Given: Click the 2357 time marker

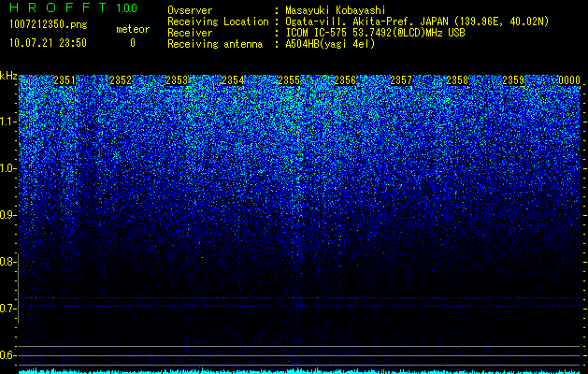Looking at the screenshot, I should pos(401,80).
